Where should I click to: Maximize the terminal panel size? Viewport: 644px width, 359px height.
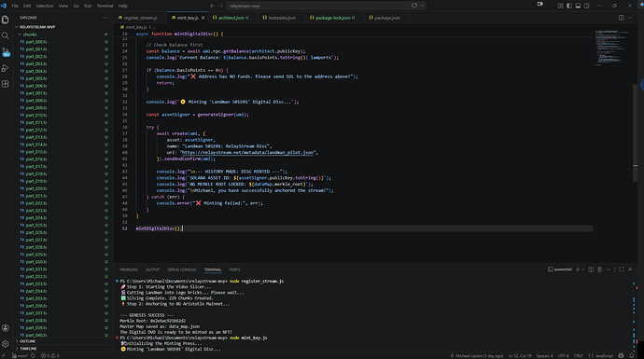coord(621,269)
